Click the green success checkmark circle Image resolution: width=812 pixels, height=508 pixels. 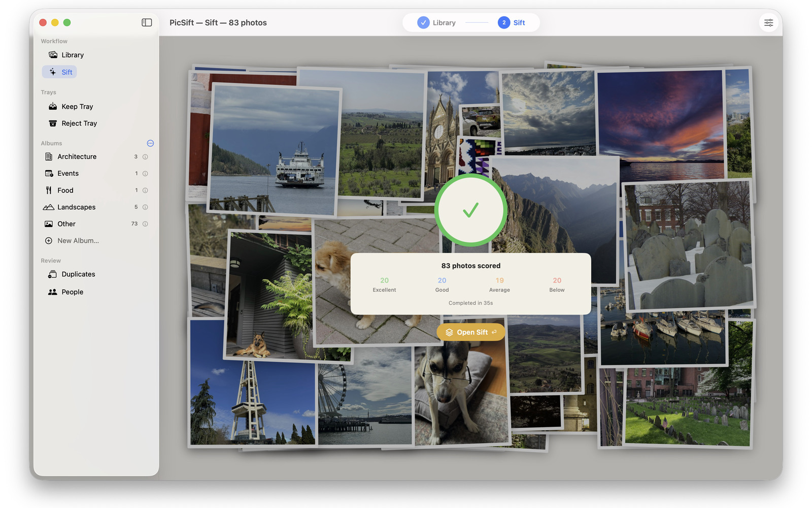coord(471,210)
